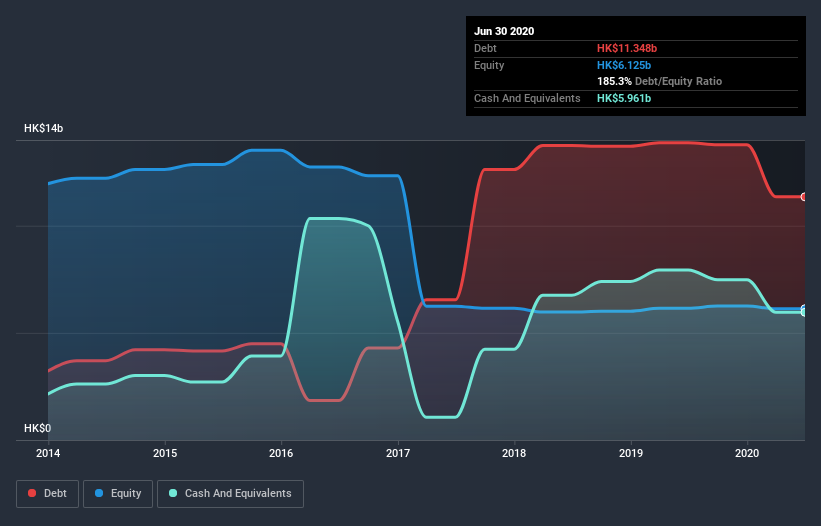Select the red Debt endpoint marker on chart

(804, 197)
